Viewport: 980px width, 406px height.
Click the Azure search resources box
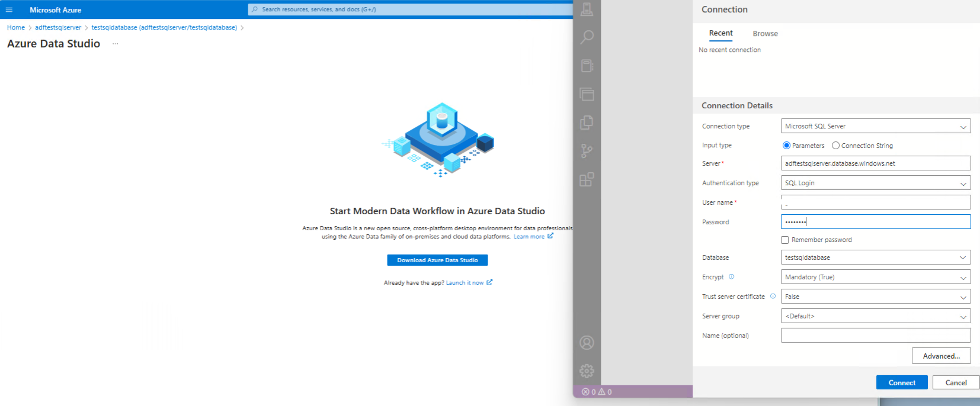410,9
